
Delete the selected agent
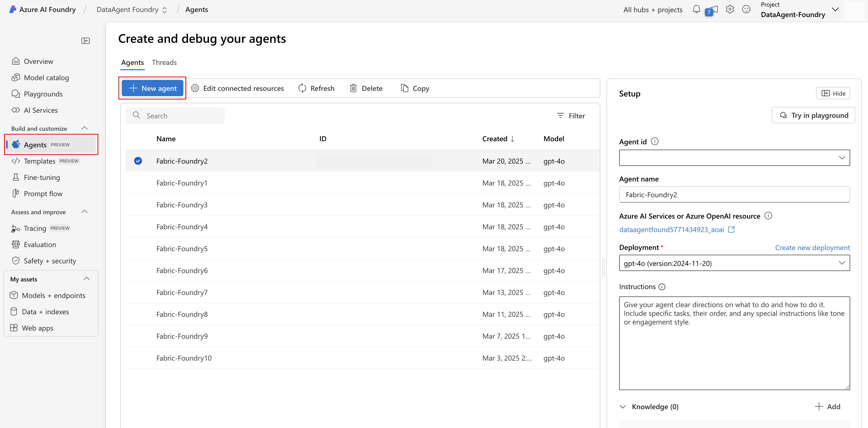(x=366, y=88)
